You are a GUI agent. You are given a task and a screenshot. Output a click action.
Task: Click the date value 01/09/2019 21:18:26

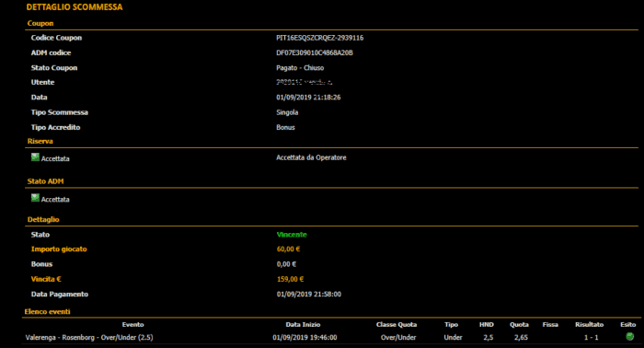(308, 98)
